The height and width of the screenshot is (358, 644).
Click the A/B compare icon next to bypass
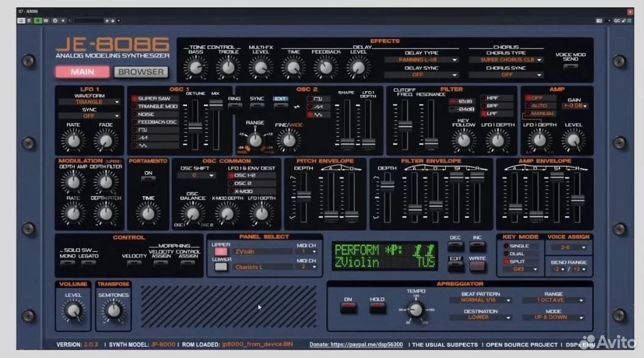coord(29,21)
